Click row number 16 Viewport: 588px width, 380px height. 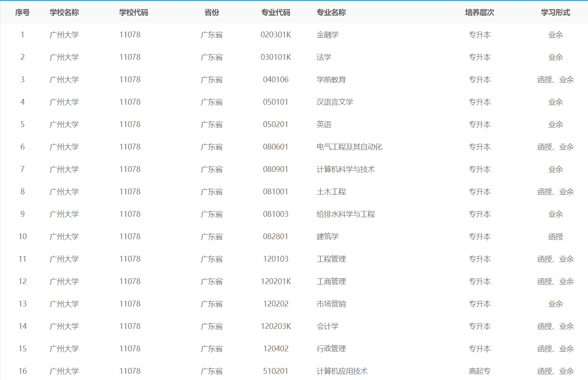click(22, 371)
